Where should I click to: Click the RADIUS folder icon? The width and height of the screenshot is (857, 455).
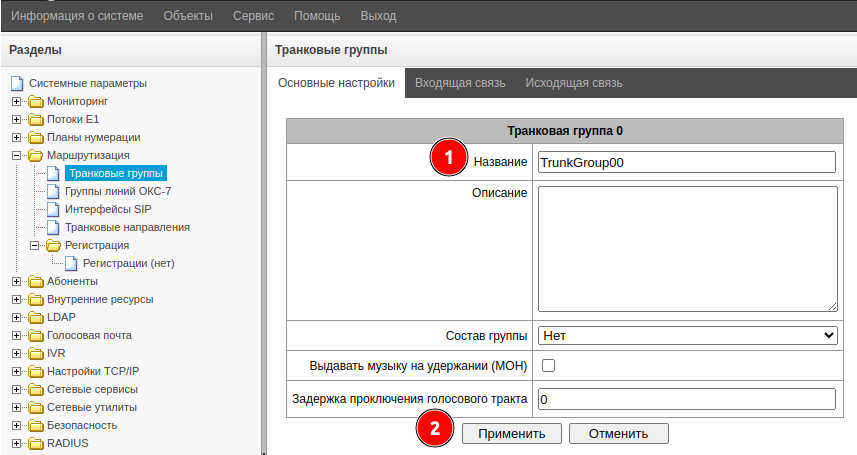(x=36, y=444)
